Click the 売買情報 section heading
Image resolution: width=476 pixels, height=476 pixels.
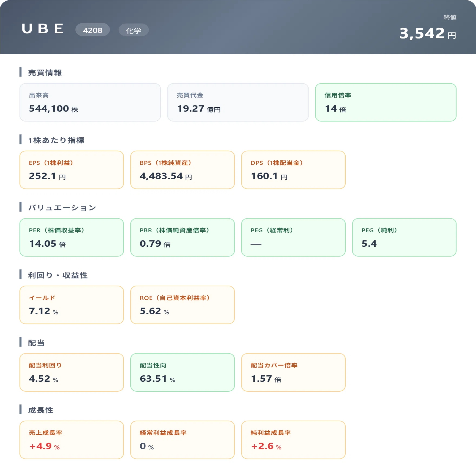point(45,73)
